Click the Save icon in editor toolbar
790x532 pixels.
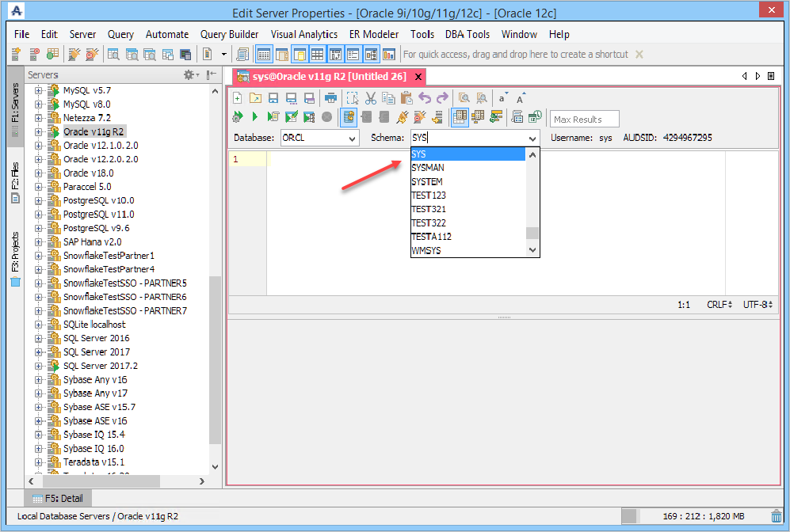[x=273, y=98]
